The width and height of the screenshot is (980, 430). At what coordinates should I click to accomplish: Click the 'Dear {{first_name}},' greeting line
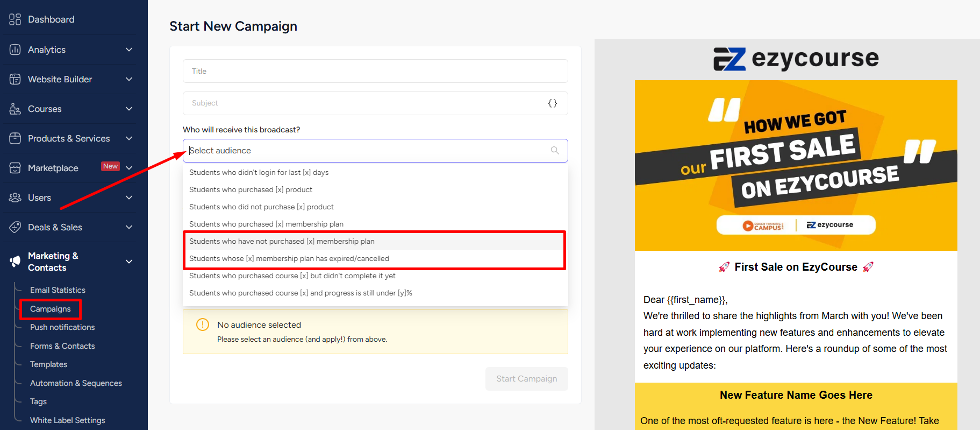[x=685, y=300]
